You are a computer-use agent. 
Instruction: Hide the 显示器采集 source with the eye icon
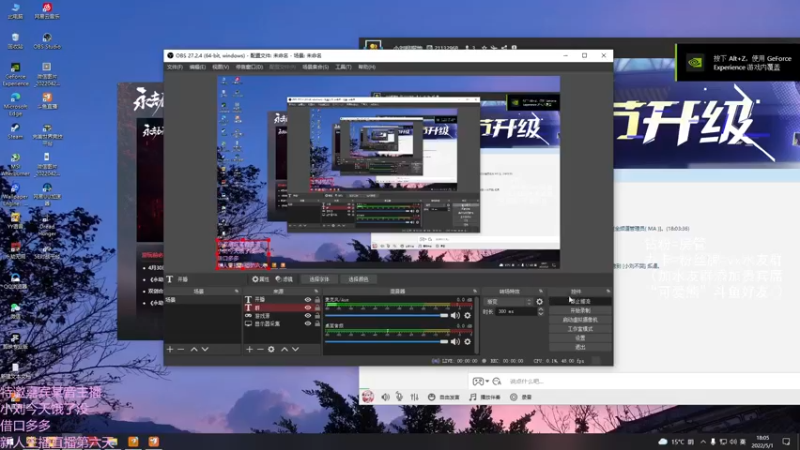click(x=308, y=323)
